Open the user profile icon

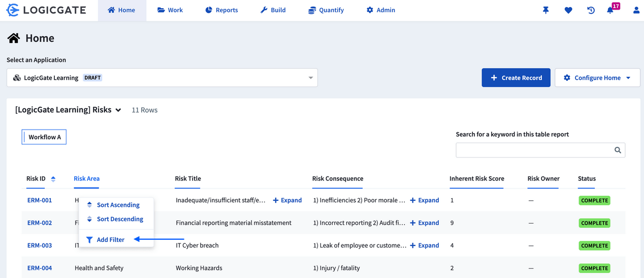636,10
